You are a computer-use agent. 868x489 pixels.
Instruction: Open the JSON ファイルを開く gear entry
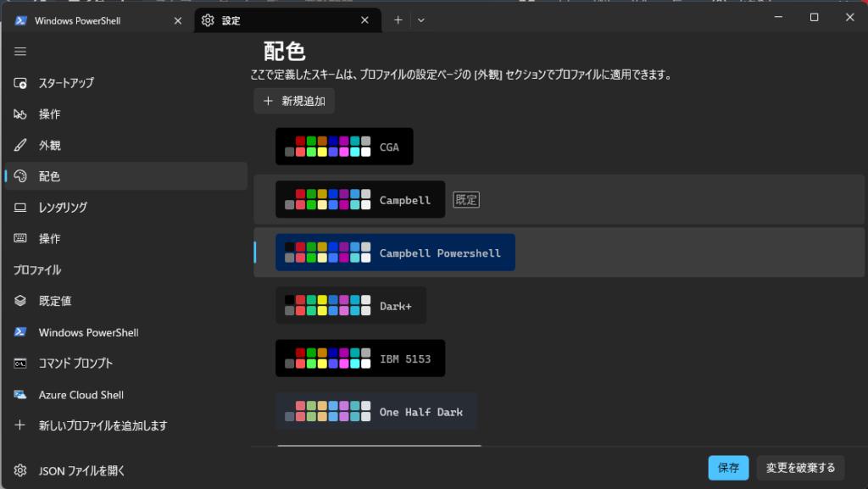click(x=125, y=470)
